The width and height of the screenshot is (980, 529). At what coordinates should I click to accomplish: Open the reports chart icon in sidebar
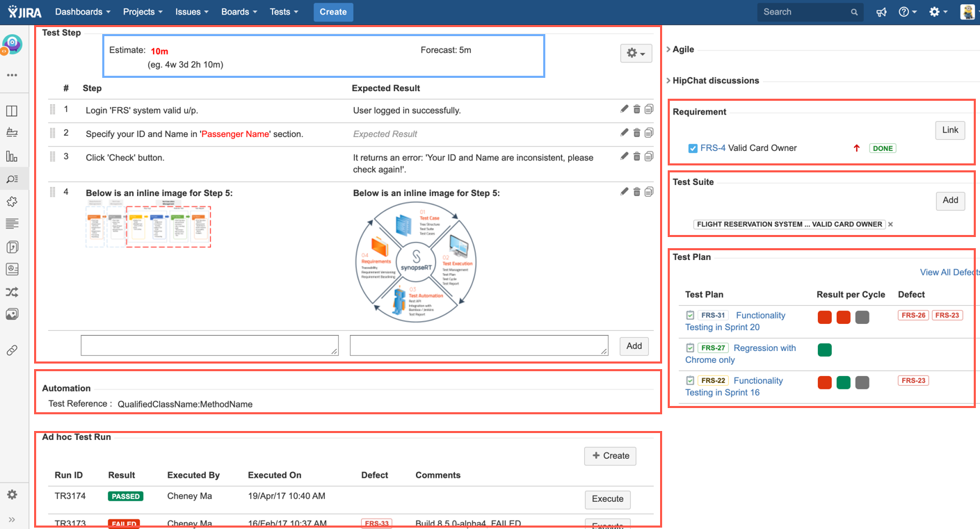pyautogui.click(x=12, y=156)
